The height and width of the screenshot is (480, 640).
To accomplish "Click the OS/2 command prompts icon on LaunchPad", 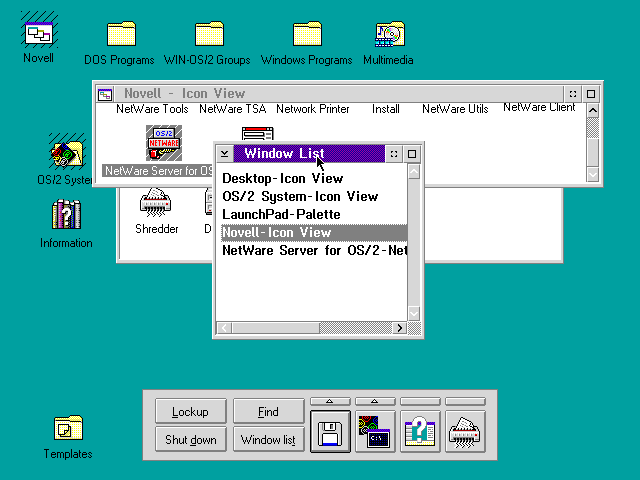I will pos(375,432).
